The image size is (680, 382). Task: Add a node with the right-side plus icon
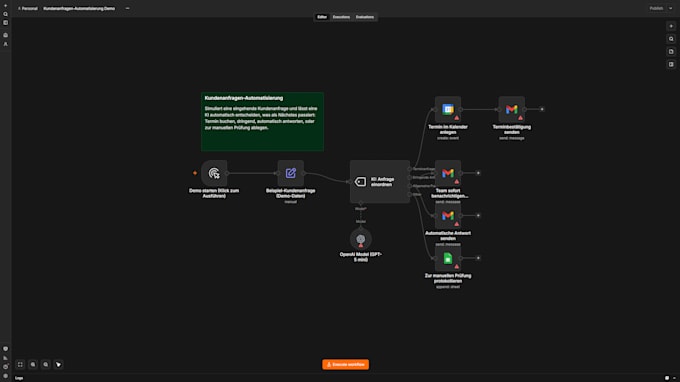(x=671, y=26)
